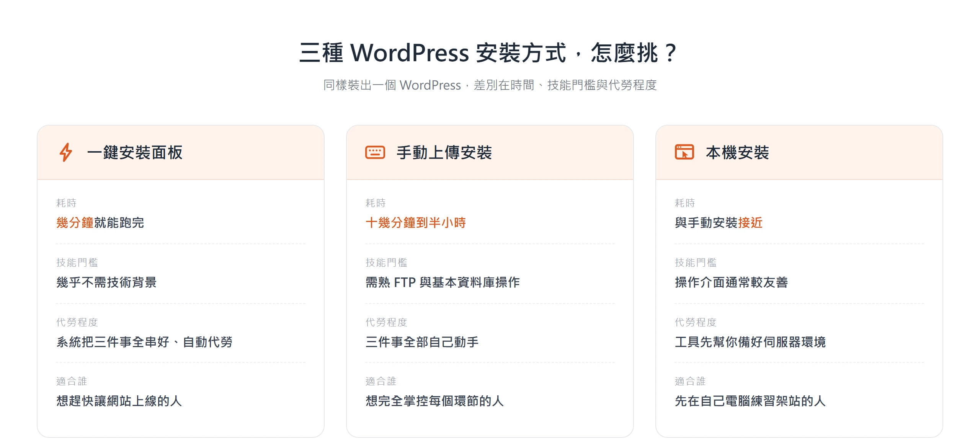Click the text 想完全掌控每個環節的人
Screen dimensions: 980x447
pyautogui.click(x=435, y=401)
